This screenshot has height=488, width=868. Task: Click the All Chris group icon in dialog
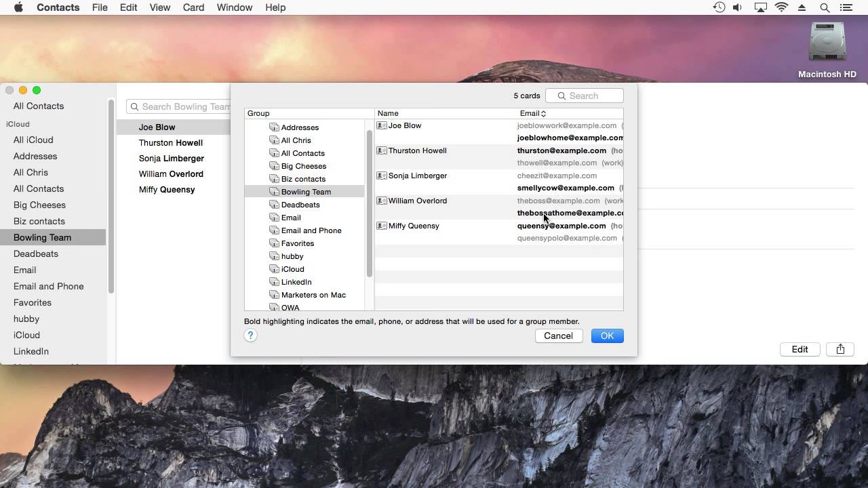tap(274, 140)
